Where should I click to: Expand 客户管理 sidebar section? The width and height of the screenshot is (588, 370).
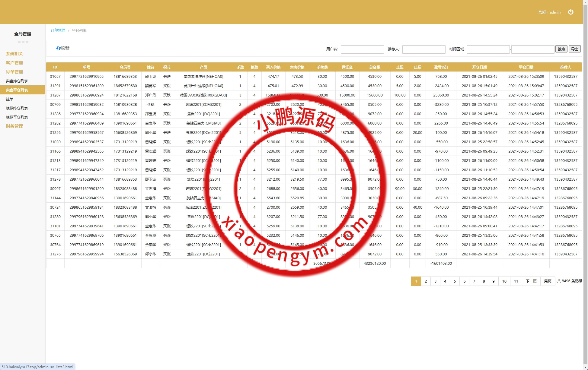click(x=14, y=63)
